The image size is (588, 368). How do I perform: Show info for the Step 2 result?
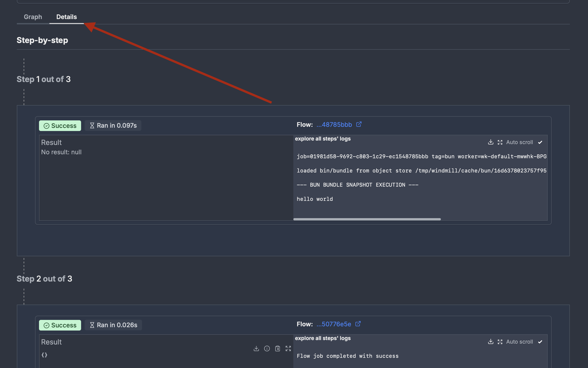(x=267, y=348)
